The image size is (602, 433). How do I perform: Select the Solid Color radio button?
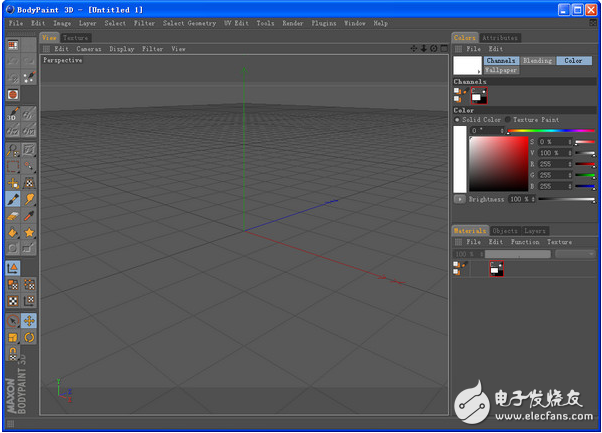[x=458, y=120]
